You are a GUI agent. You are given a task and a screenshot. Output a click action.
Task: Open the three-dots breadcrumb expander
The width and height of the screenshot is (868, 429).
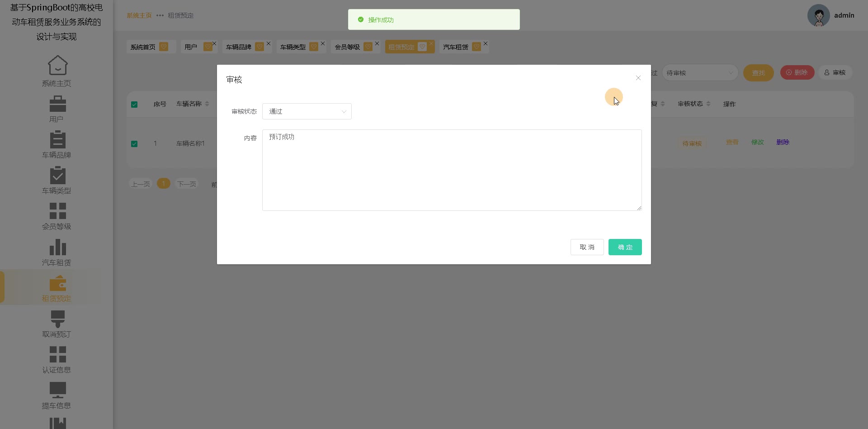[x=160, y=15]
